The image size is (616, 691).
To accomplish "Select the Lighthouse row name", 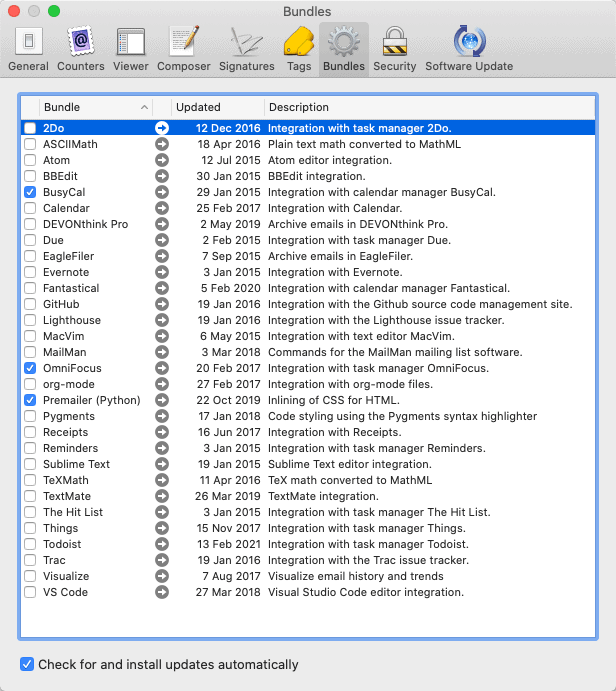I will point(72,320).
